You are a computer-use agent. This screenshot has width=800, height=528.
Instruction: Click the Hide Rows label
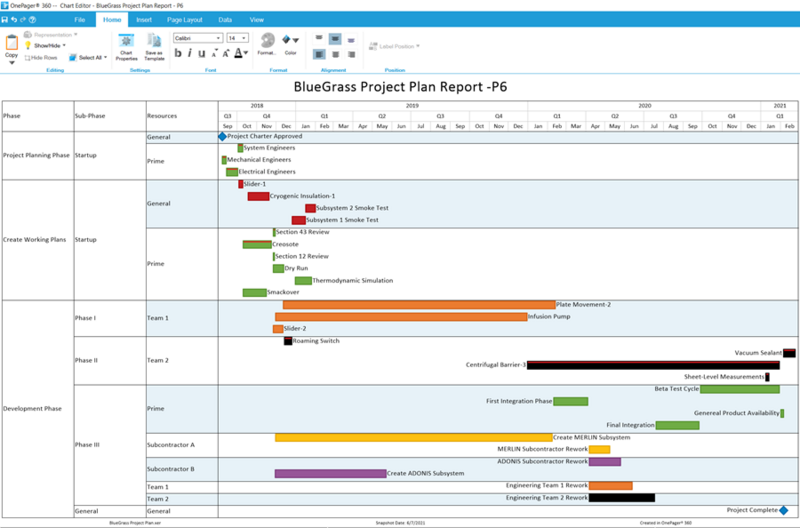[44, 58]
